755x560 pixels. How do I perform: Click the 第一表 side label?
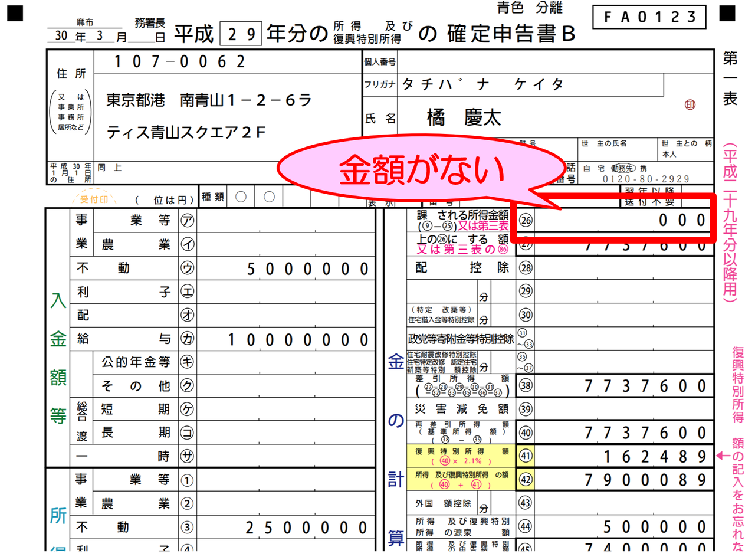pos(731,79)
